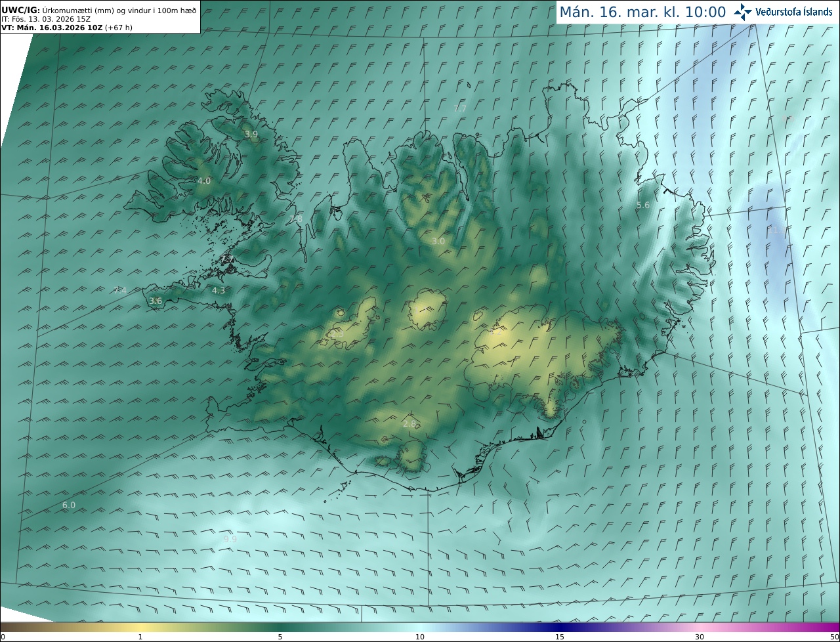840x642 pixels.
Task: Select the date header Mán. 16. mar. kl. 10:00
Action: (x=642, y=12)
